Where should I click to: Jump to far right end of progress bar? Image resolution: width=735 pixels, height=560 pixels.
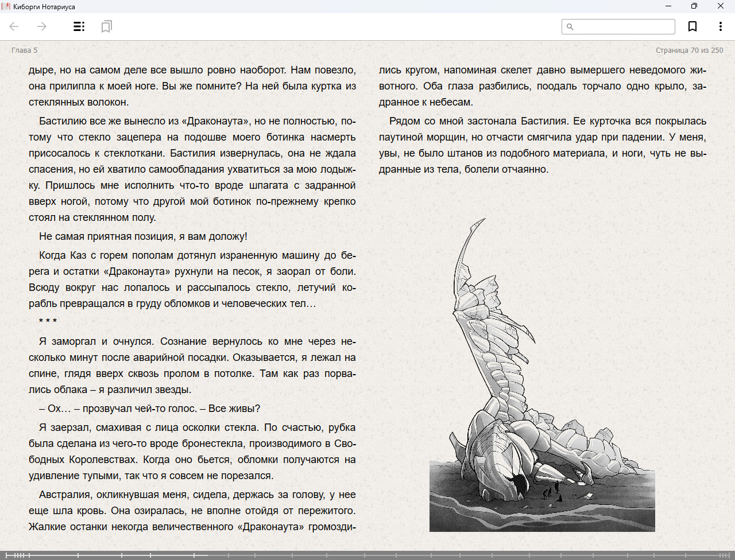click(x=729, y=555)
